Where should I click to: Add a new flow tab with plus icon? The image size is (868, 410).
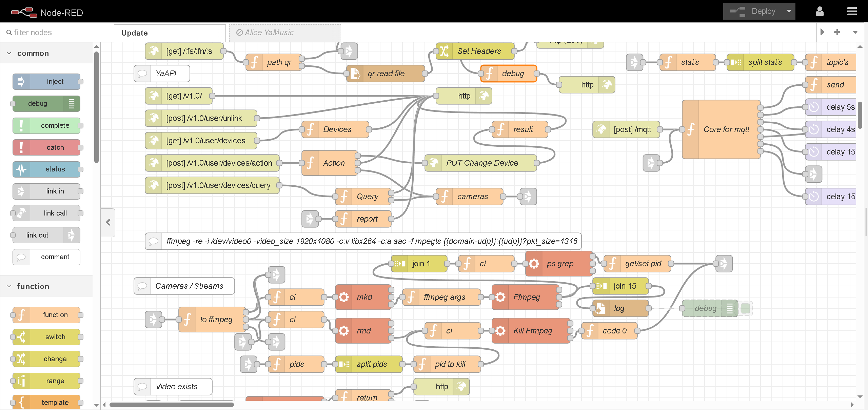click(x=837, y=32)
